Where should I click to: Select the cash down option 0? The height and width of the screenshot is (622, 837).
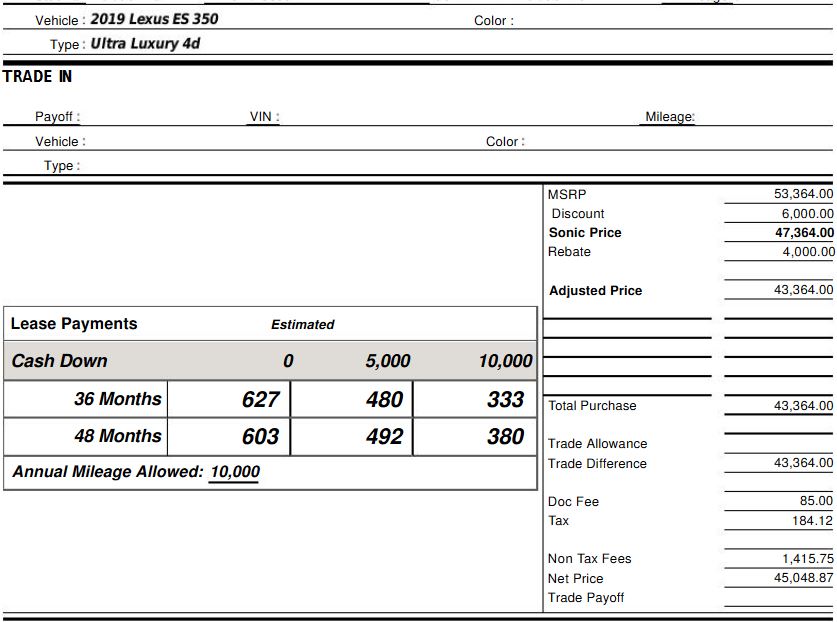288,361
